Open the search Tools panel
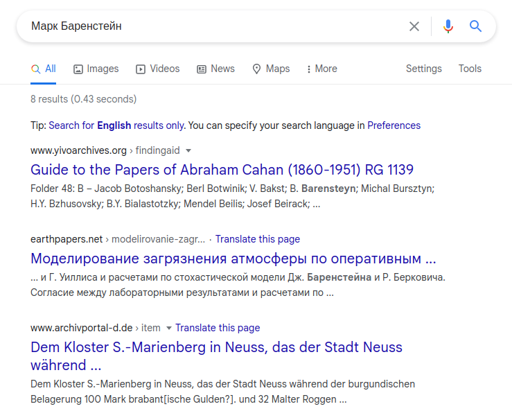The image size is (512, 420). tap(470, 69)
